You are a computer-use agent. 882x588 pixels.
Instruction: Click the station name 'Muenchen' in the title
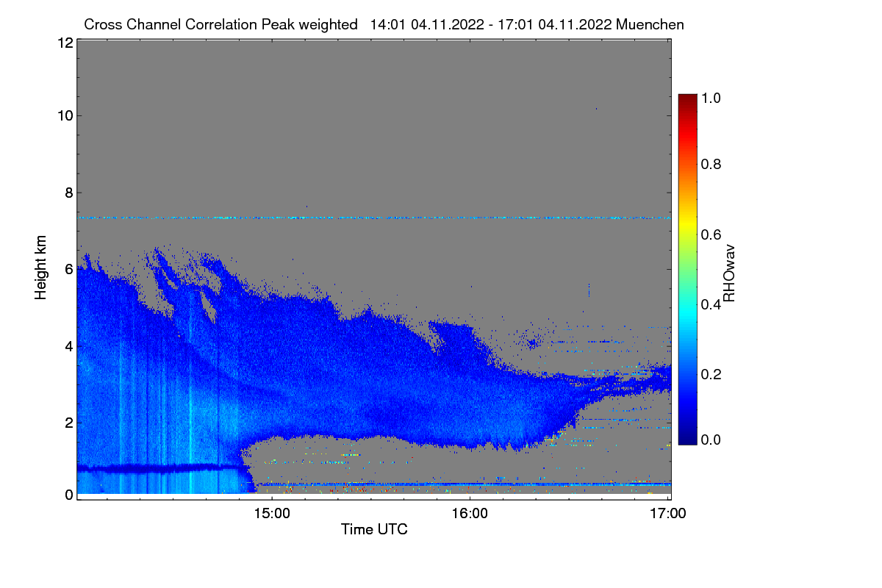click(651, 25)
